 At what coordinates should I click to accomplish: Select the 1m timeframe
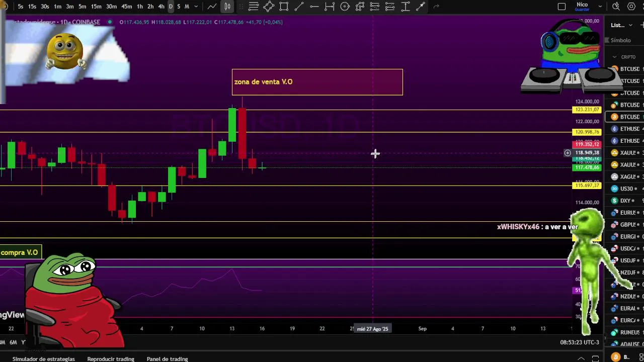(57, 7)
